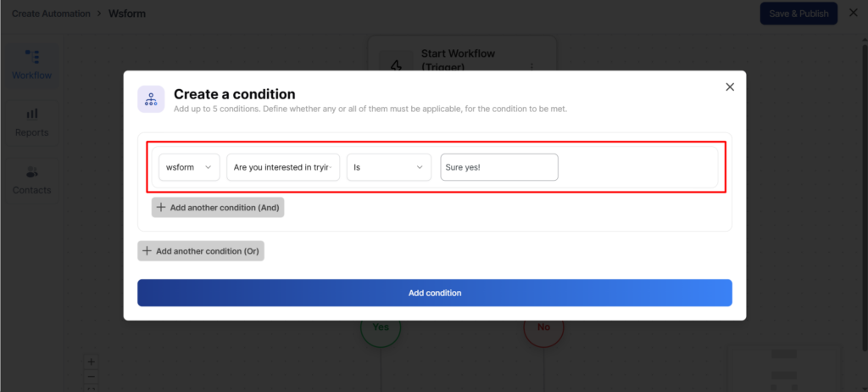Click Add another condition (Or)
Screen dimensions: 868x392
click(x=201, y=251)
